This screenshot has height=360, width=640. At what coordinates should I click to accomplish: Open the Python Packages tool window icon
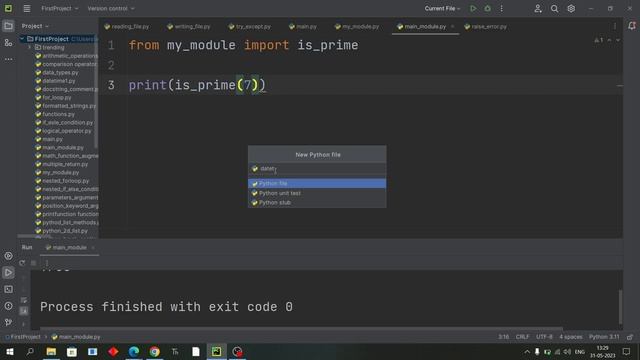point(8,256)
